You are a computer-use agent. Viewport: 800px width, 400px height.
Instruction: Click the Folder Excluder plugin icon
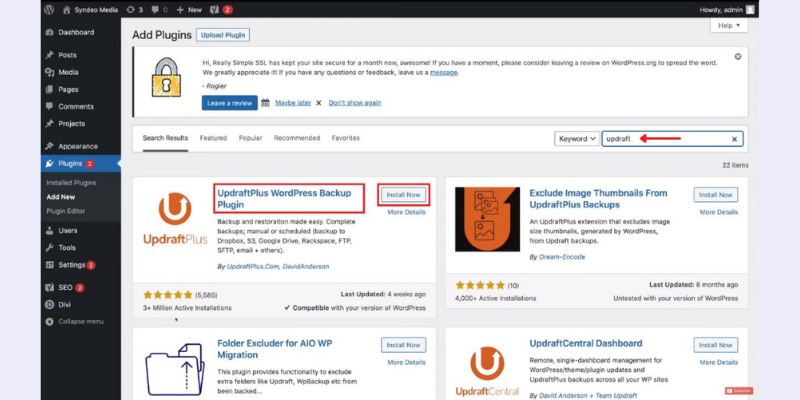coord(175,369)
